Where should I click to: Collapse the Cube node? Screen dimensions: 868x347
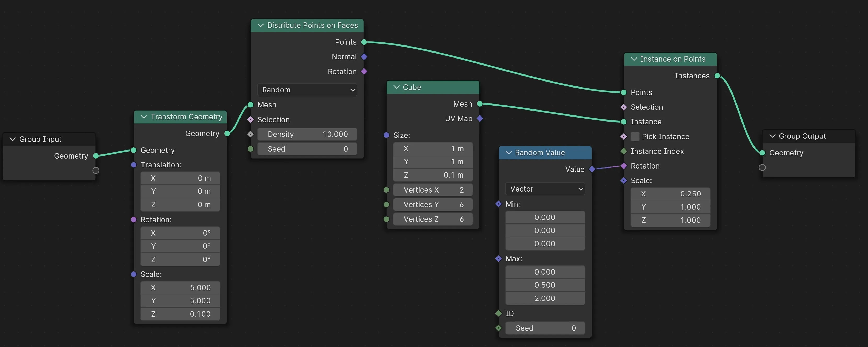pos(396,87)
